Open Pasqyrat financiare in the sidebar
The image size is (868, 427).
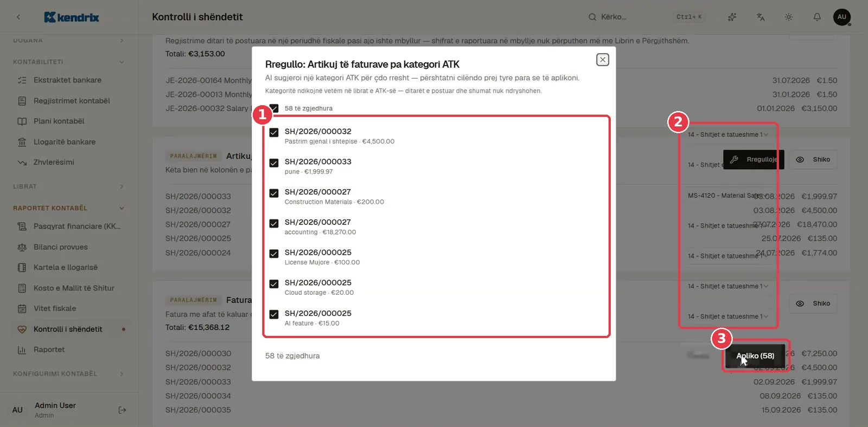pos(71,227)
